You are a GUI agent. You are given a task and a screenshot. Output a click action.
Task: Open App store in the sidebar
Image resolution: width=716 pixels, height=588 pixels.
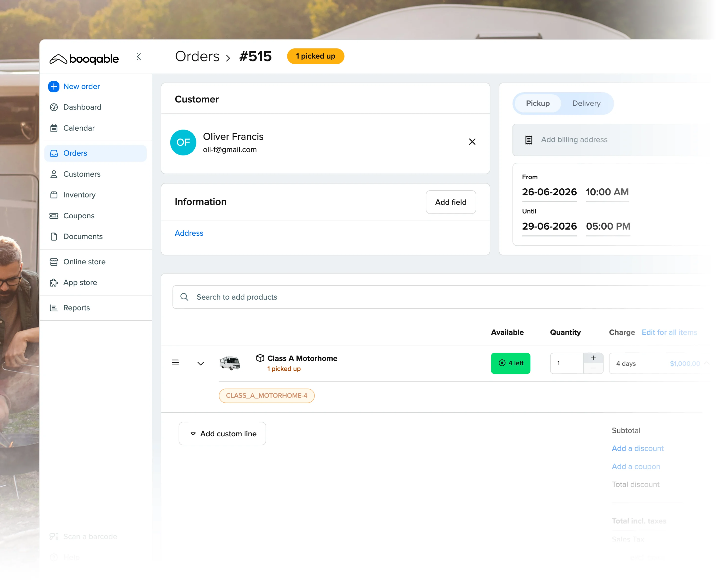tap(80, 283)
